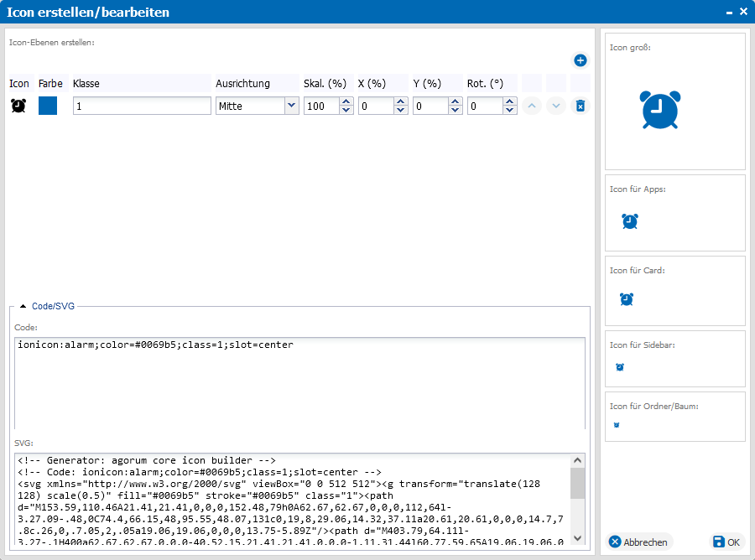Click the 'Icon für Card:' label

click(x=638, y=271)
